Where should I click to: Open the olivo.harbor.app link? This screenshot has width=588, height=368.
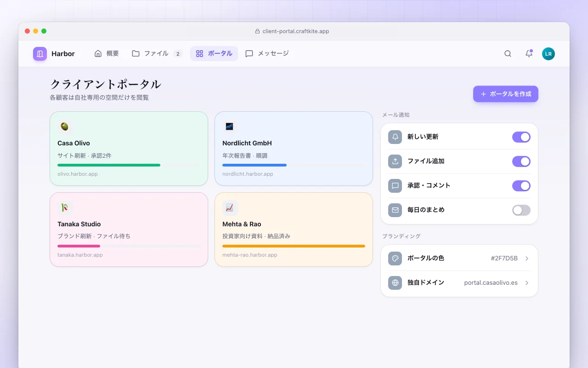[78, 174]
